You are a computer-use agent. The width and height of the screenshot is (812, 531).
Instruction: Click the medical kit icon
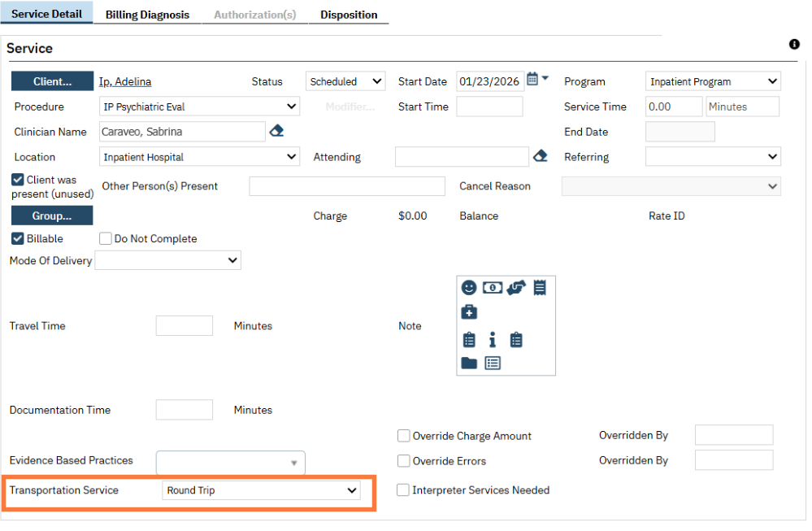469,312
